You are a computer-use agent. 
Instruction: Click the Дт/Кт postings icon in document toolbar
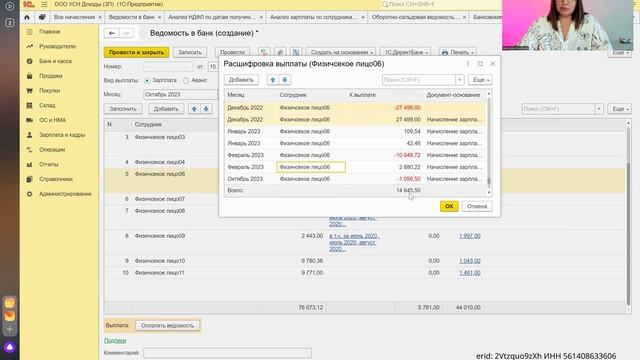(264, 52)
